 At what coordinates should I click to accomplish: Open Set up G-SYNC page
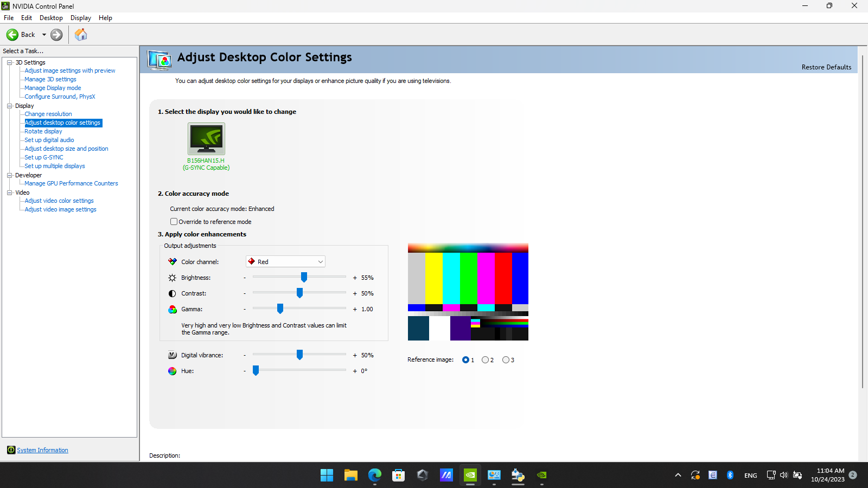tap(44, 157)
